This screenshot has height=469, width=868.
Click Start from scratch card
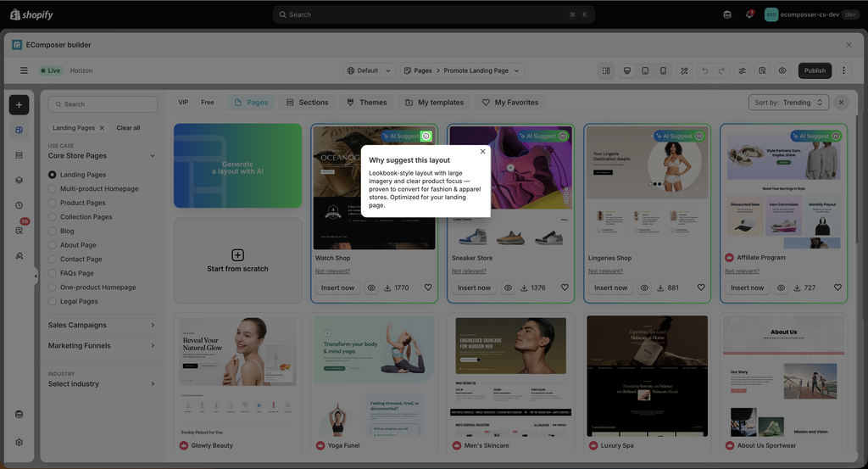pyautogui.click(x=237, y=261)
